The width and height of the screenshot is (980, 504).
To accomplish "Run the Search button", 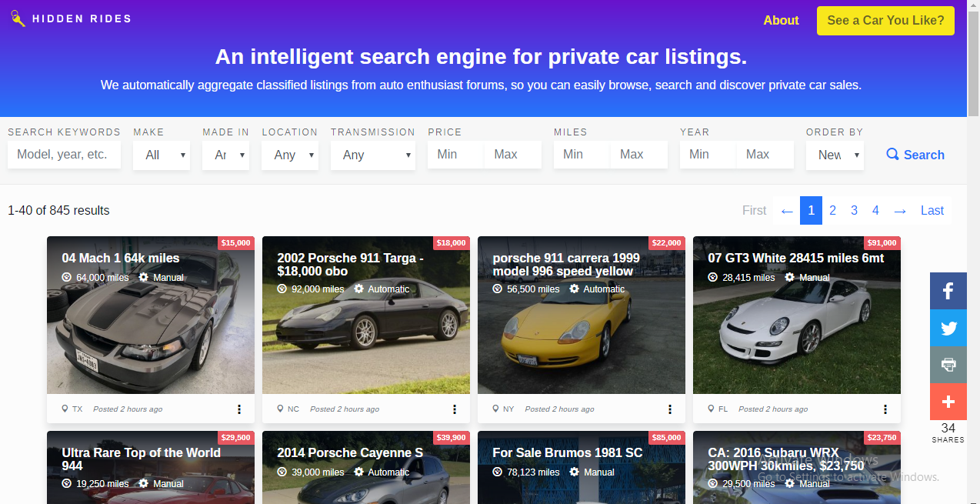I will [915, 155].
